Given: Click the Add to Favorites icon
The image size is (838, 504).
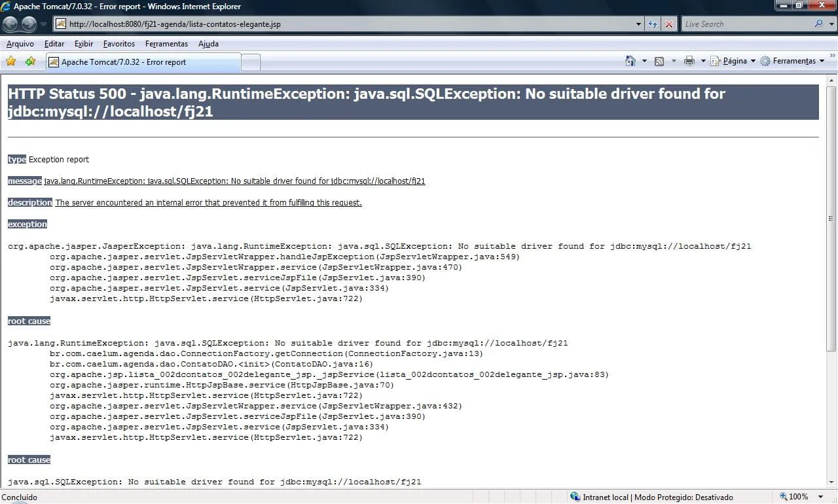Looking at the screenshot, I should coord(30,62).
